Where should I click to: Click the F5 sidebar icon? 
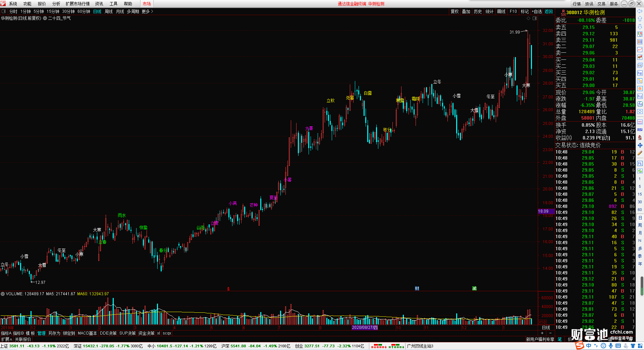pos(640,164)
